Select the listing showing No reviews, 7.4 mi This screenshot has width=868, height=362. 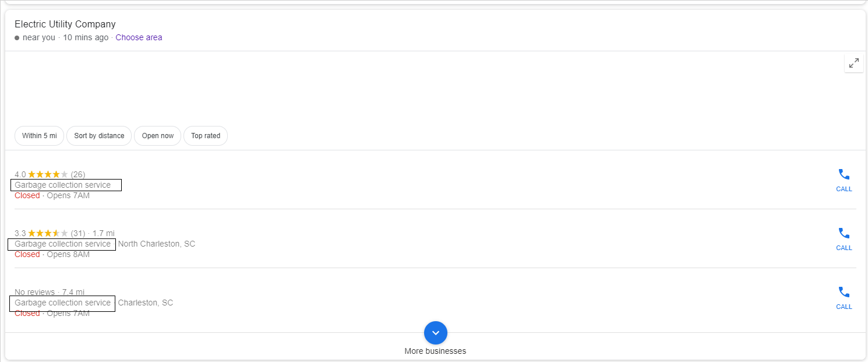click(50, 292)
